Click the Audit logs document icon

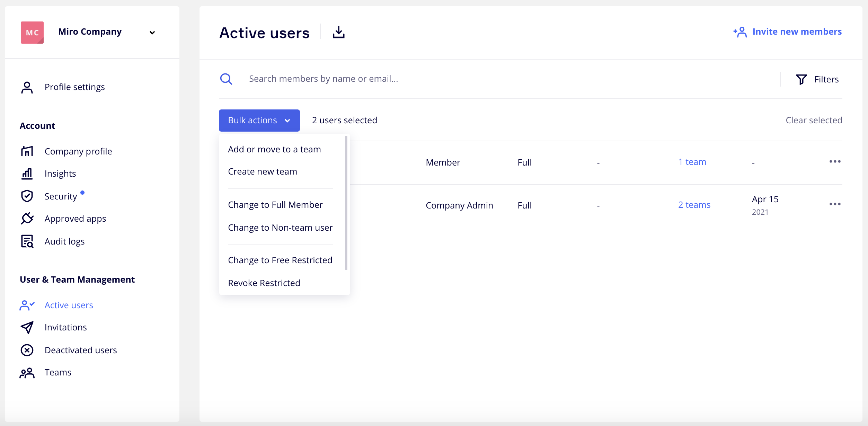27,241
